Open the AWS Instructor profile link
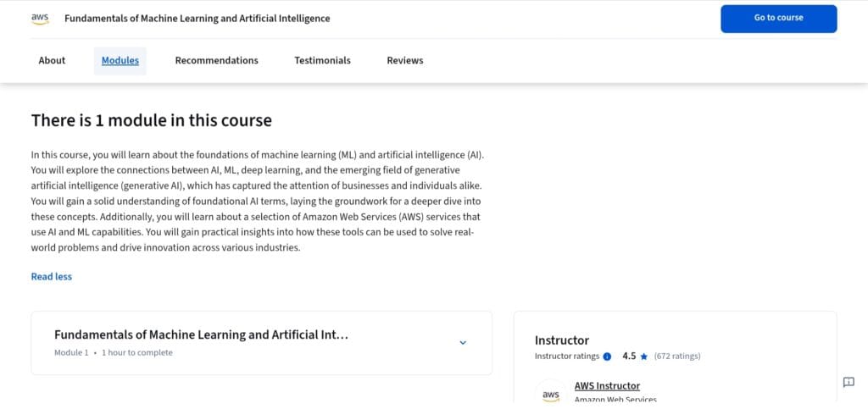Viewport: 868px width, 409px height. [x=607, y=386]
